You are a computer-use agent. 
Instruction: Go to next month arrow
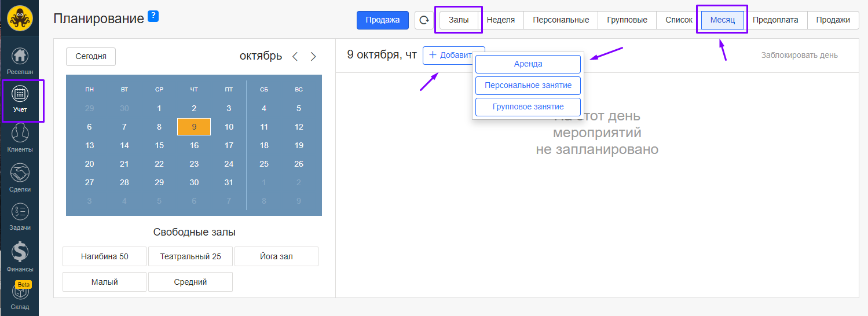point(313,57)
